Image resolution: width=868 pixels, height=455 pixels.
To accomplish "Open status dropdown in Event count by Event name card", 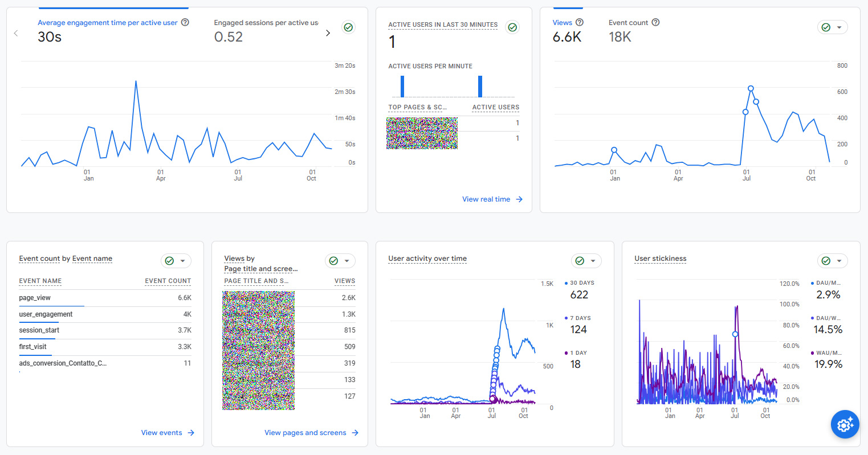I will pos(176,261).
